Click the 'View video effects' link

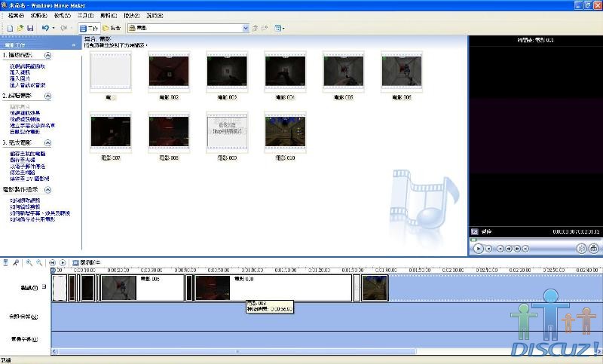pyautogui.click(x=25, y=113)
